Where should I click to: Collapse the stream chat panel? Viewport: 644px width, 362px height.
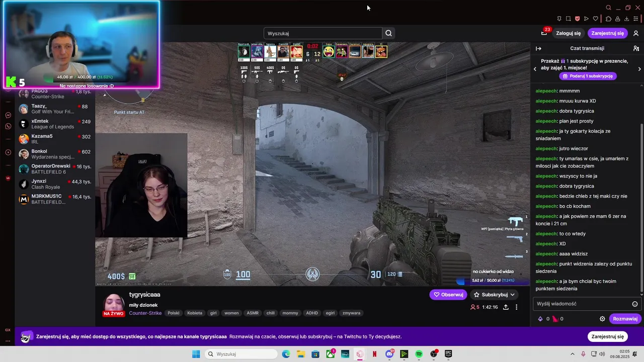[538, 48]
